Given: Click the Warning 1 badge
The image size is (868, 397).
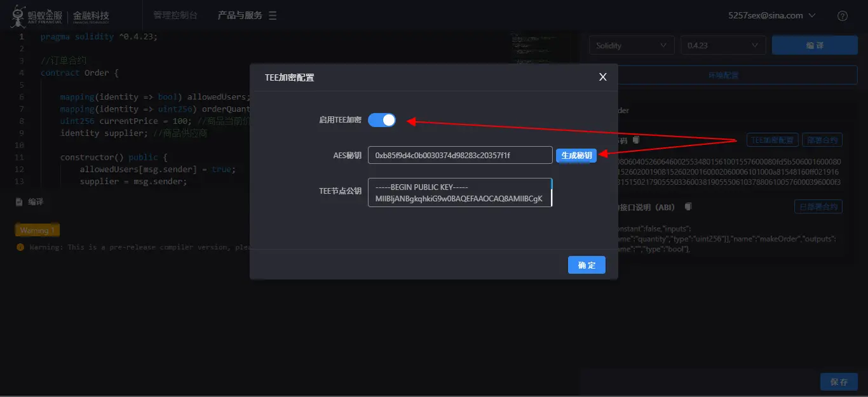Looking at the screenshot, I should 37,229.
